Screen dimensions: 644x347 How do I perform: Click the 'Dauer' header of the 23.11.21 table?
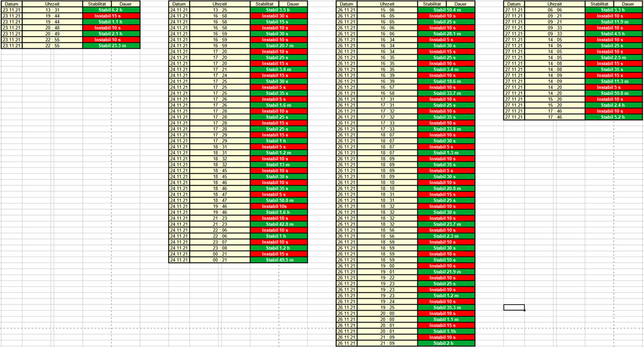click(x=126, y=4)
